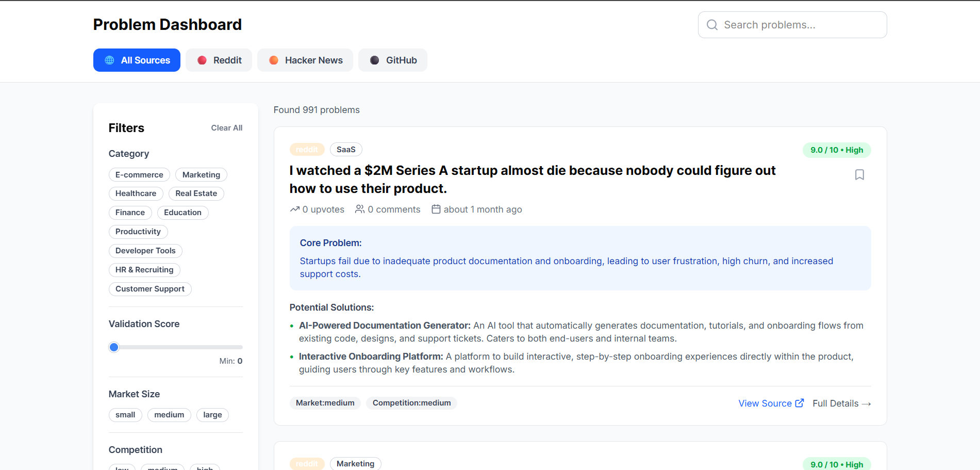
Task: Focus the Search problems input field
Action: click(799, 25)
